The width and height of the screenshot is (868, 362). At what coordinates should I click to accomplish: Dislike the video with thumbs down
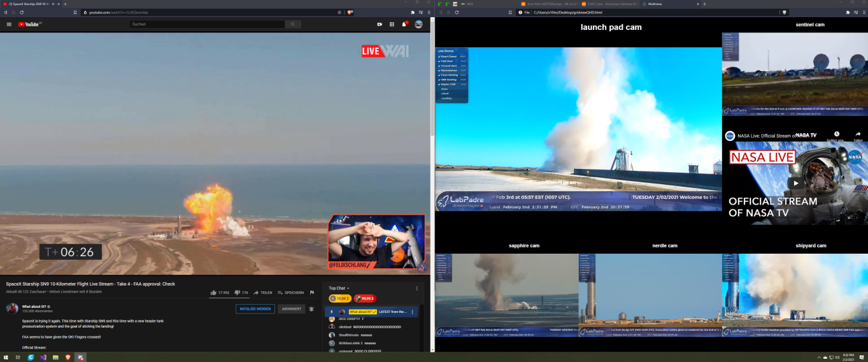pyautogui.click(x=237, y=293)
